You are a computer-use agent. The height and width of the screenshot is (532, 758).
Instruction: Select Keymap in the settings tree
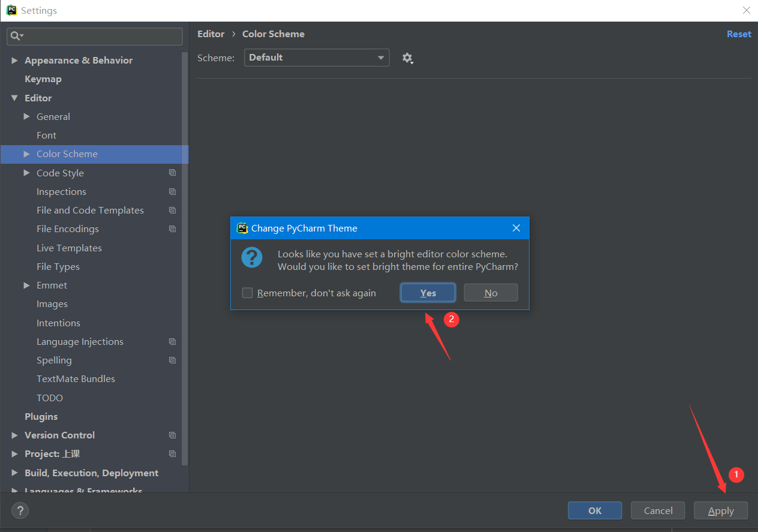pos(43,79)
